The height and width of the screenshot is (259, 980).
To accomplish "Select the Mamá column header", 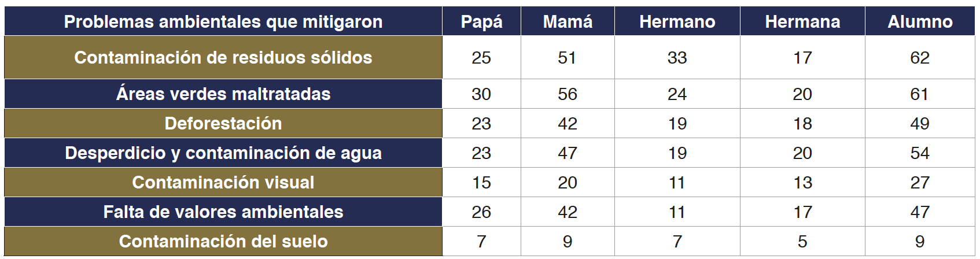I will 568,22.
